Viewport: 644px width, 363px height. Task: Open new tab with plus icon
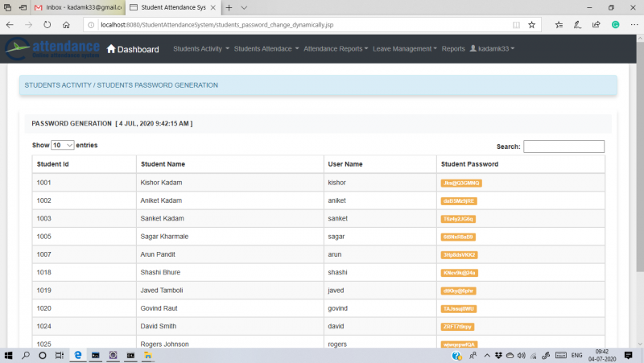tap(229, 7)
